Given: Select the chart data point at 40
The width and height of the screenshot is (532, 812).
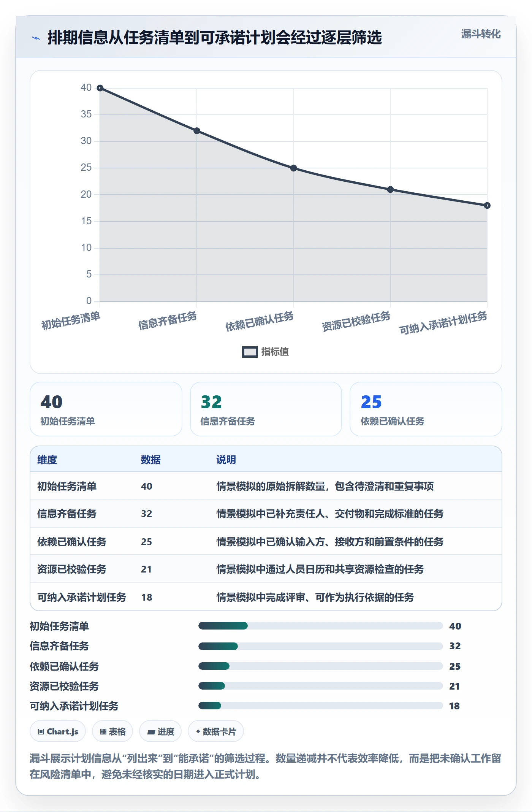Looking at the screenshot, I should point(100,88).
